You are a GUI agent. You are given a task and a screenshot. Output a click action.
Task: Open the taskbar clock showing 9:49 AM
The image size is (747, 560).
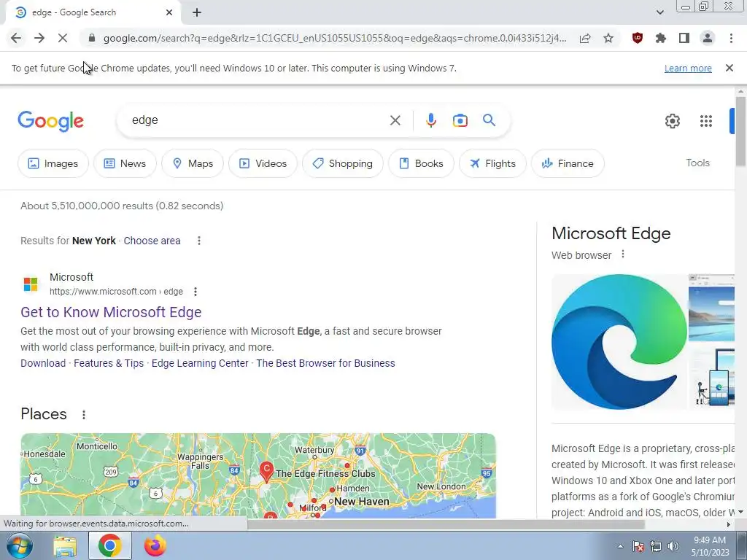pos(710,546)
